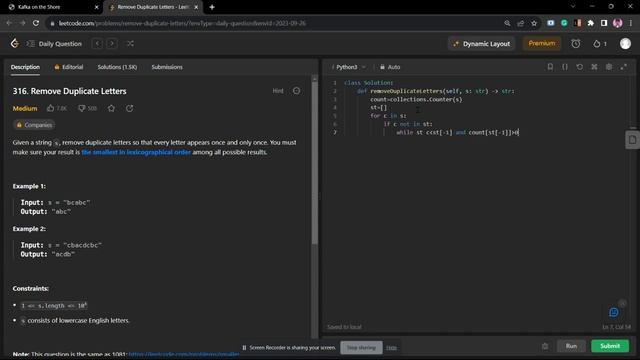This screenshot has width=640, height=360.
Task: Click Stop sharing button
Action: pos(361,348)
